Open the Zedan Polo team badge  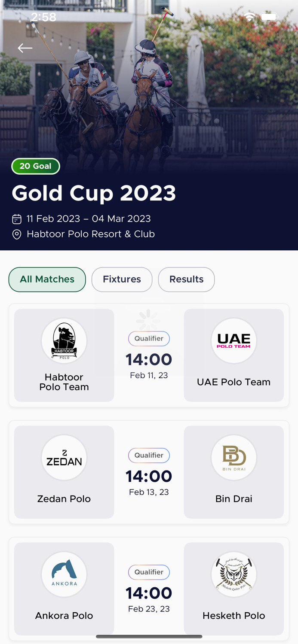point(64,458)
